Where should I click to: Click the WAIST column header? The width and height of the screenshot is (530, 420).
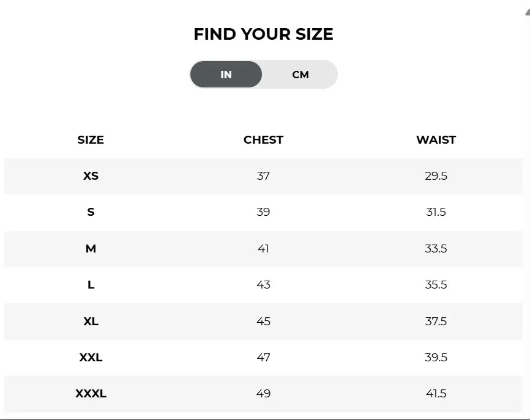tap(436, 140)
